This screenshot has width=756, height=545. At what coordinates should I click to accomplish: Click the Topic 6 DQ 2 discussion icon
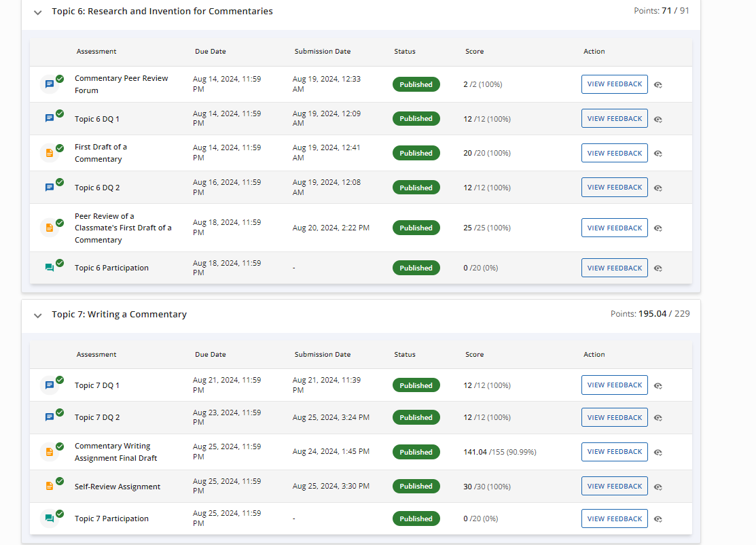pyautogui.click(x=49, y=187)
